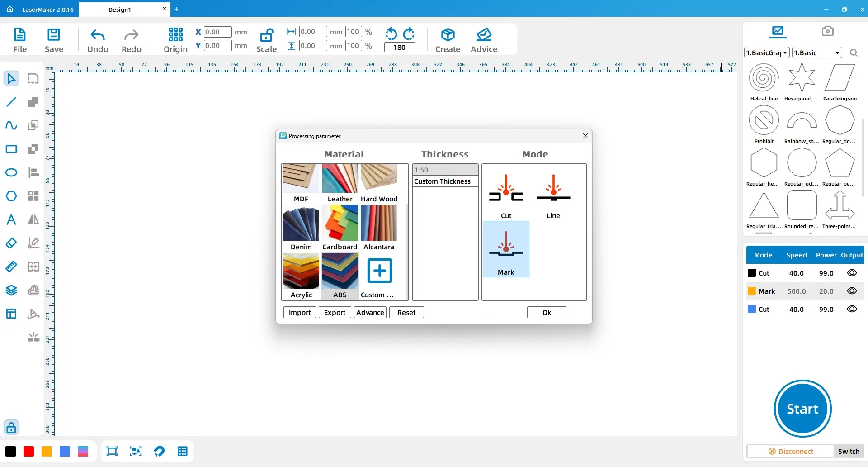Open Advance settings
This screenshot has width=868, height=467.
coord(370,312)
